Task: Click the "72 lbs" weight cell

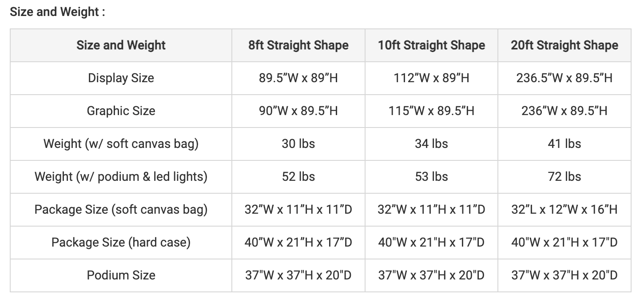Action: (x=564, y=177)
